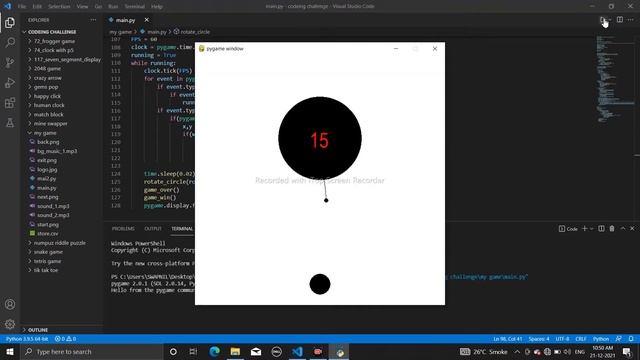The image size is (640, 360).
Task: Open Task View on taskbar
Action: [193, 351]
